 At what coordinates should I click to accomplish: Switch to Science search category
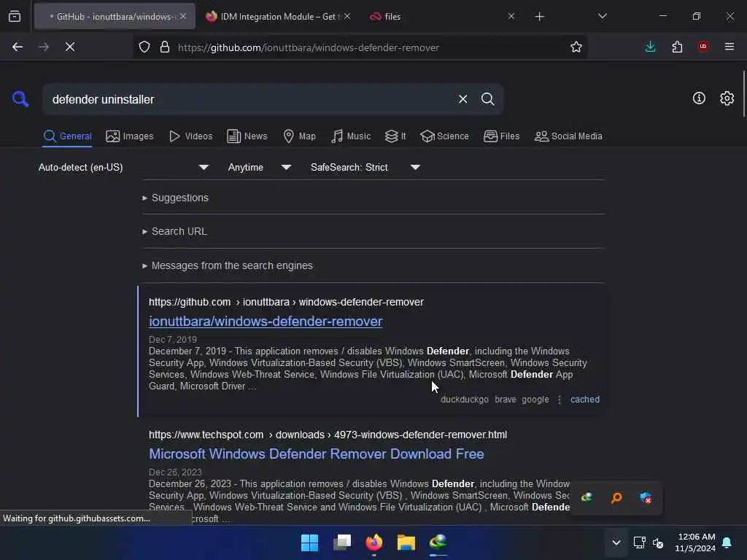[x=444, y=136]
